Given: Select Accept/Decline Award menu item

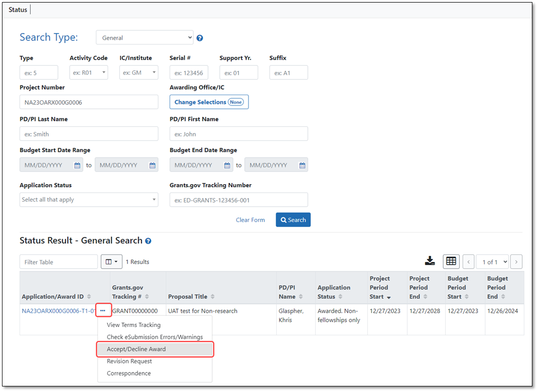Looking at the screenshot, I should 155,349.
